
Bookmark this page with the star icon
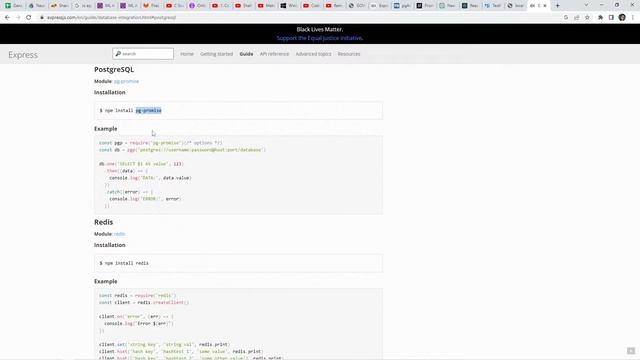click(x=587, y=18)
